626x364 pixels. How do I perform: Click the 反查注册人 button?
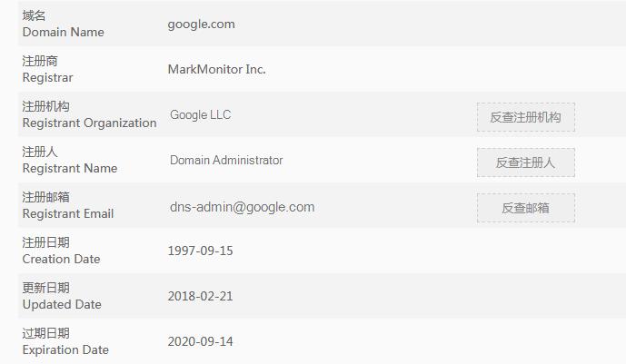tap(525, 162)
